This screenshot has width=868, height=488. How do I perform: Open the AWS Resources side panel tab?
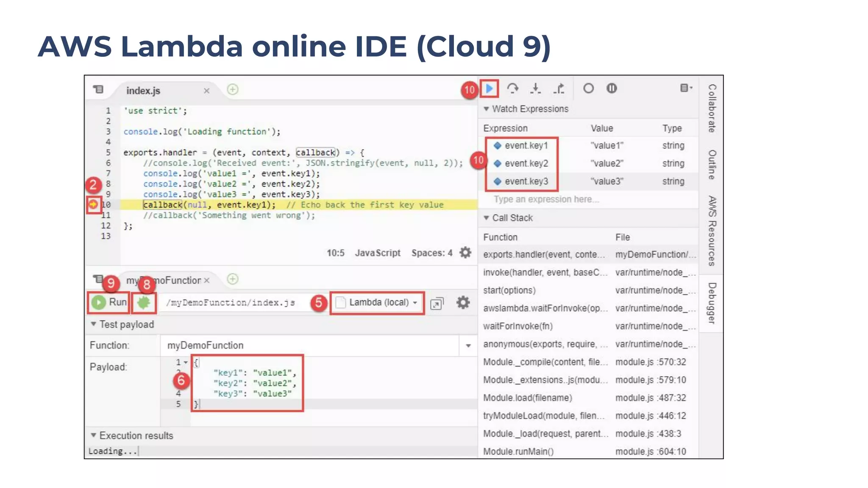[x=712, y=231]
